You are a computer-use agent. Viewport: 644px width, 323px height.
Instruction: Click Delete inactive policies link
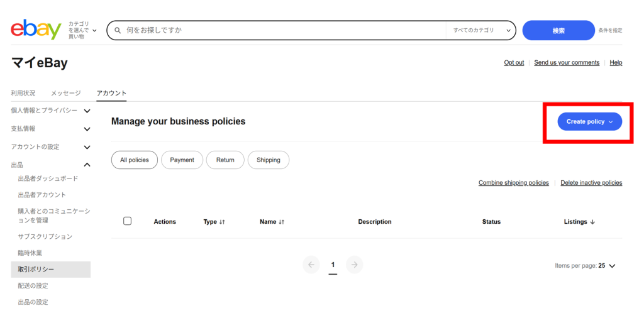(x=591, y=183)
